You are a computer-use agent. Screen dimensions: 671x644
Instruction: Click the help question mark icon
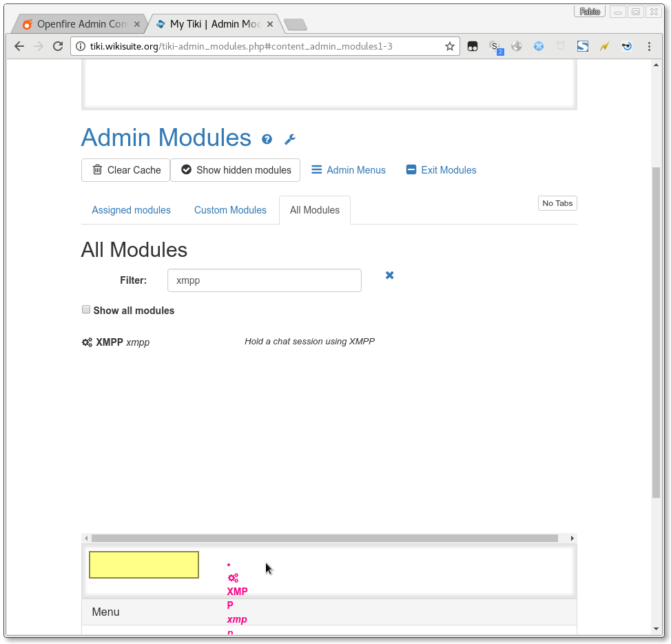tap(267, 139)
